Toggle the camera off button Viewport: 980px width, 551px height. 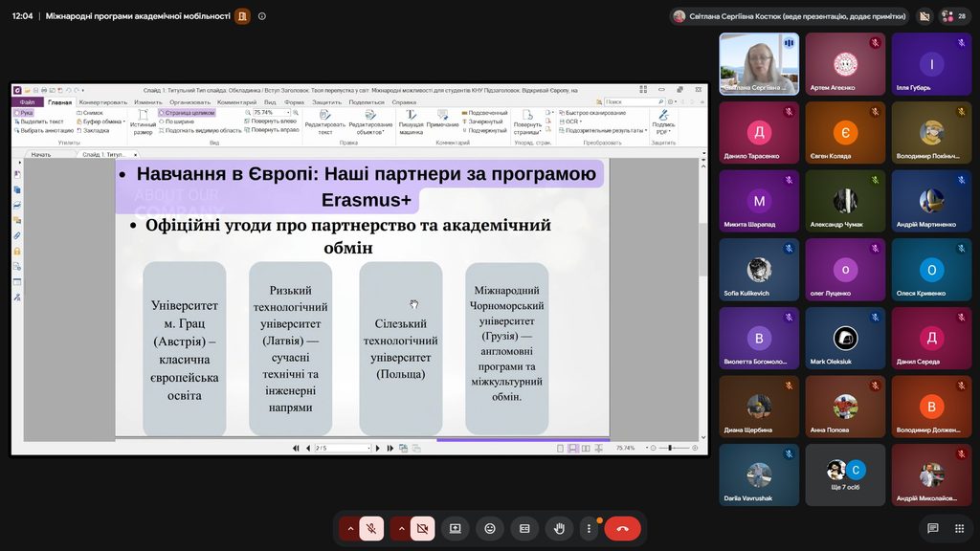[x=422, y=528]
